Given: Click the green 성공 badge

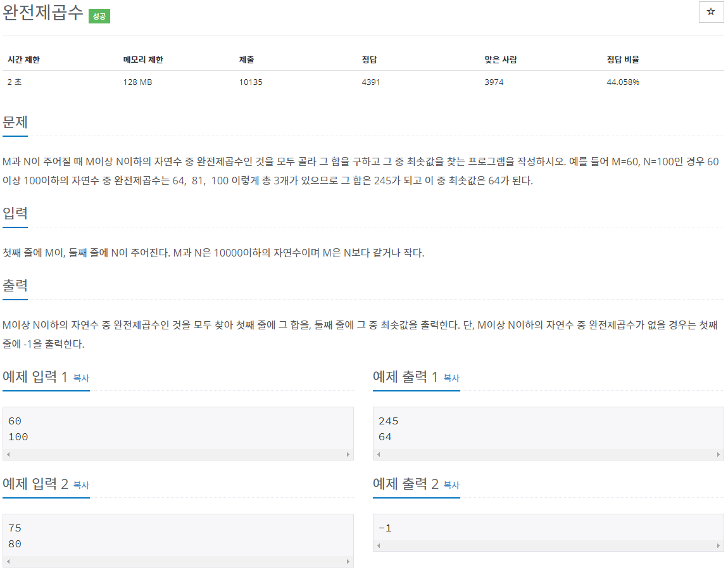Looking at the screenshot, I should click(x=99, y=16).
